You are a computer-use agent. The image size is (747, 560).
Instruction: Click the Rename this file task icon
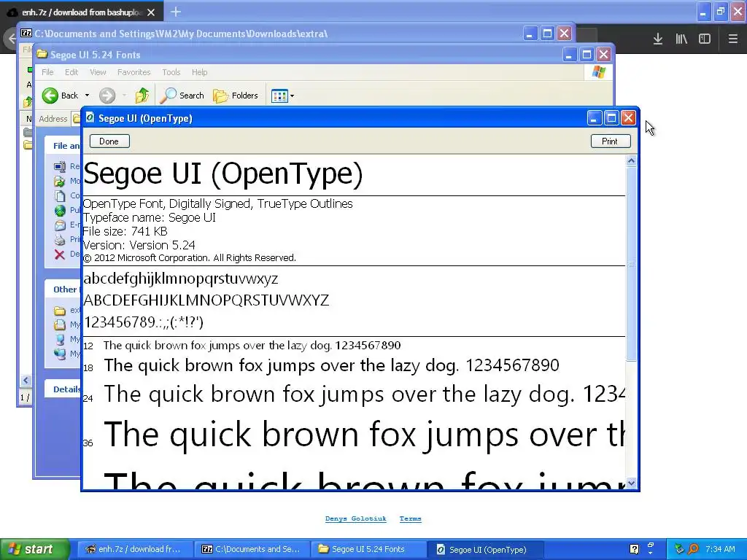[x=60, y=166]
